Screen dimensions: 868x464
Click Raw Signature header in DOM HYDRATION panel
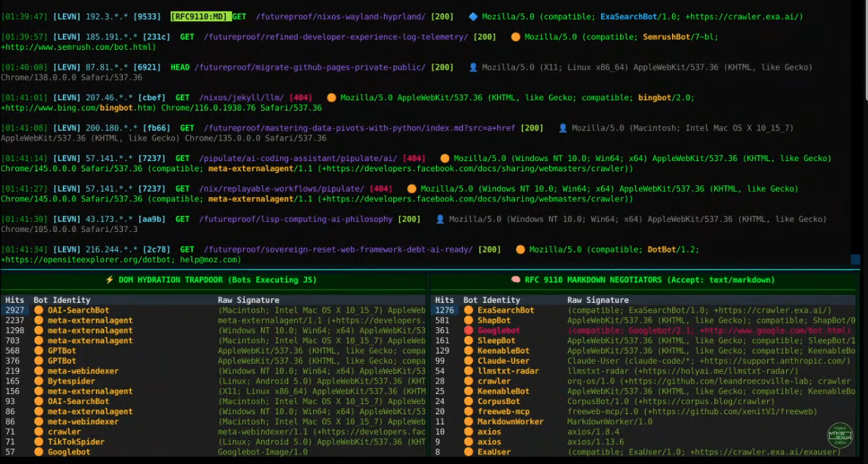(249, 301)
